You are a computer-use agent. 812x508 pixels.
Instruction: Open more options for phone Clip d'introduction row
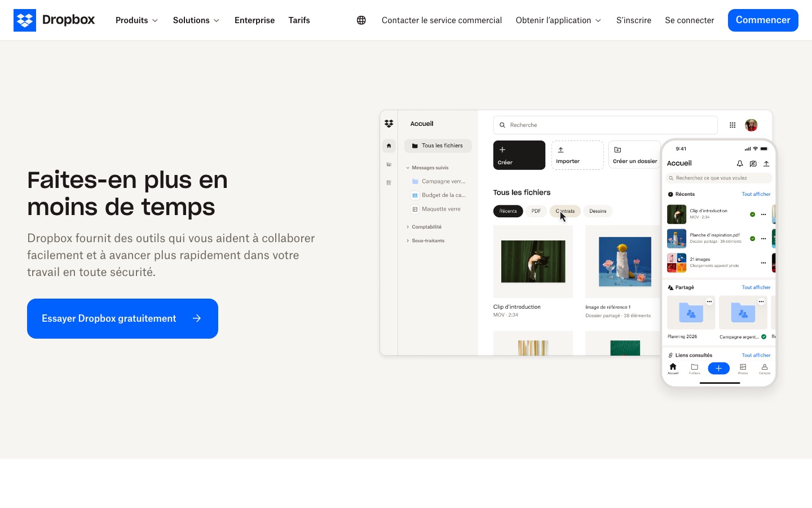pyautogui.click(x=764, y=214)
